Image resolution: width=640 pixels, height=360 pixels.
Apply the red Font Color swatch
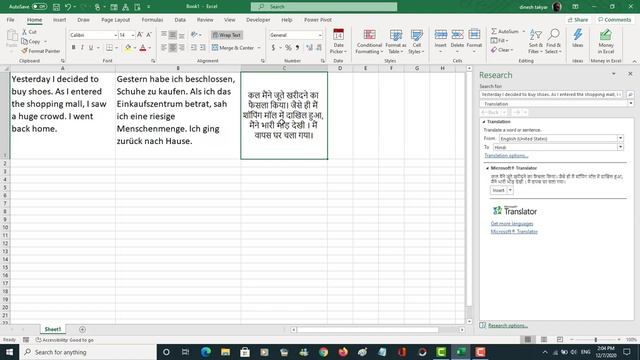tap(143, 48)
